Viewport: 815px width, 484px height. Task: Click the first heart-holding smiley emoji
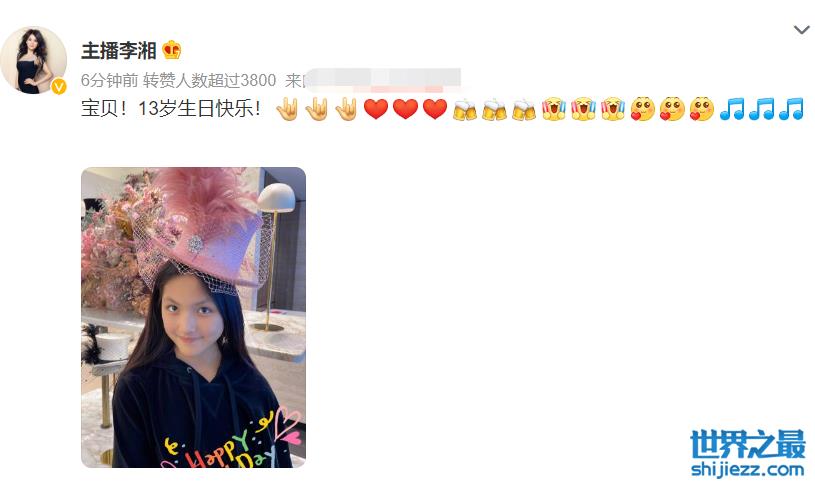pyautogui.click(x=642, y=109)
